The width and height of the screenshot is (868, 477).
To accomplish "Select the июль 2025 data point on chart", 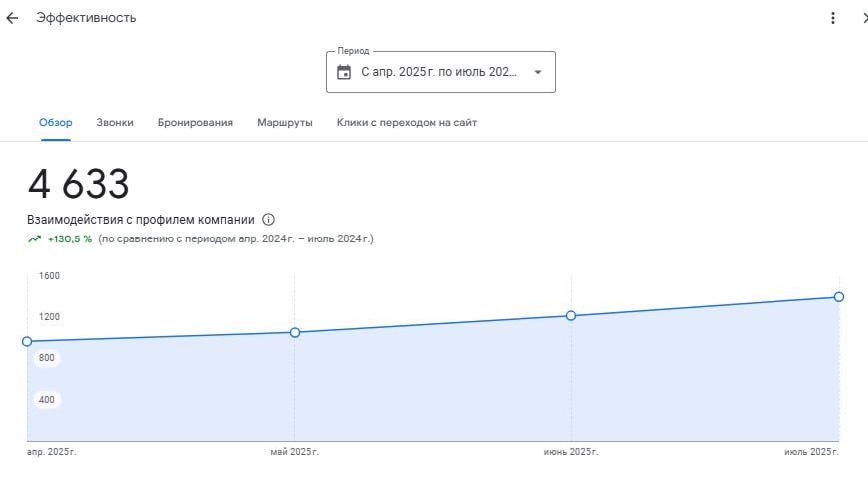I will tap(839, 297).
